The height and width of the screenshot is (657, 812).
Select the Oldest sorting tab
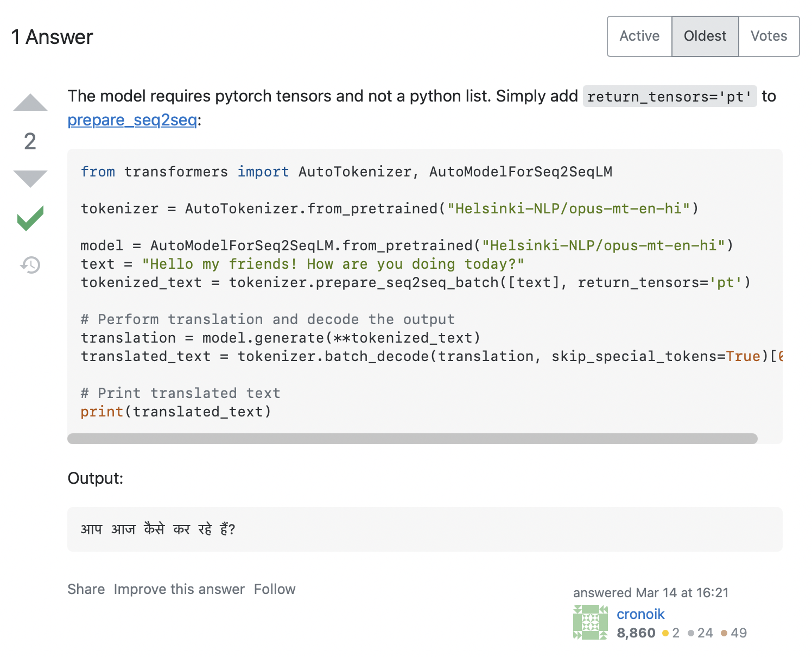pyautogui.click(x=705, y=36)
